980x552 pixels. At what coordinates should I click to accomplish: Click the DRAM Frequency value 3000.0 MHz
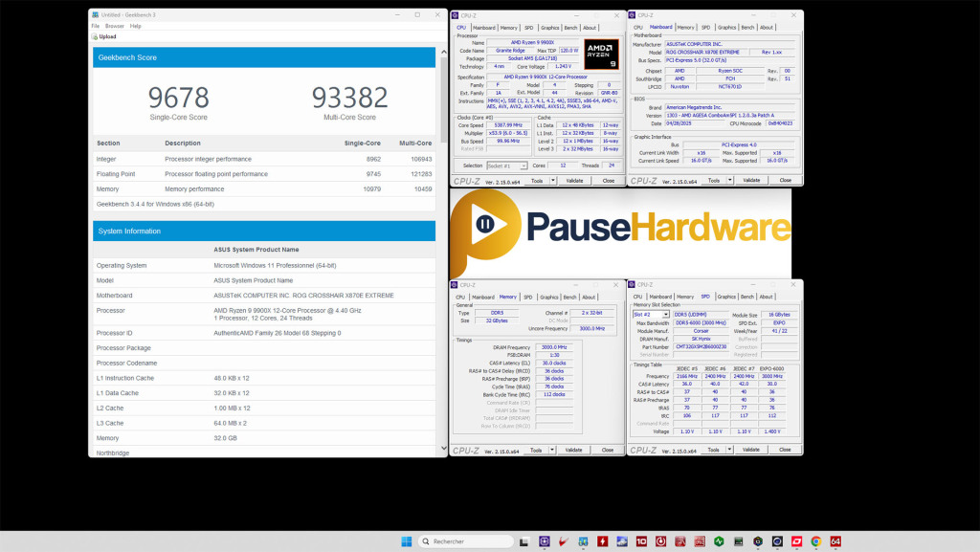click(x=554, y=347)
